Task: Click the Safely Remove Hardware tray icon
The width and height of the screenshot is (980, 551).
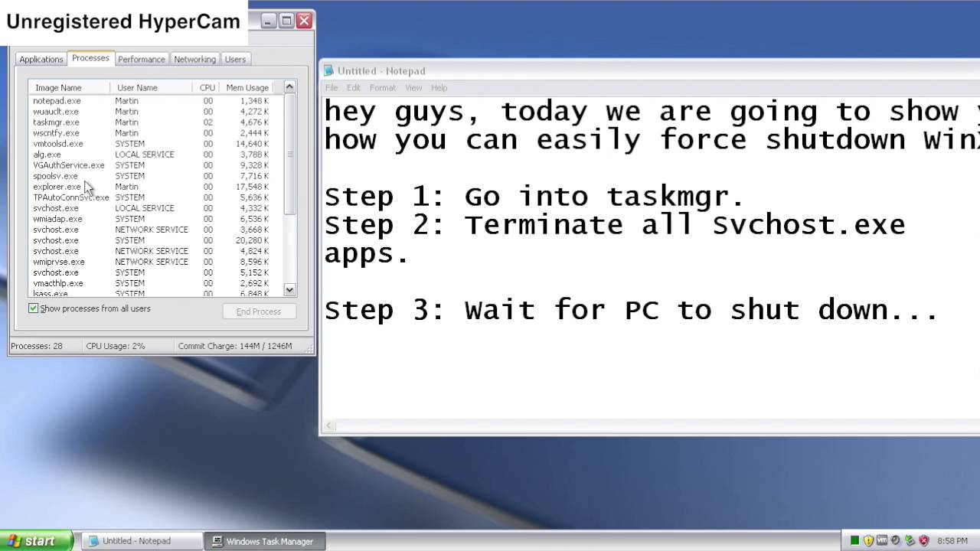Action: tap(910, 541)
